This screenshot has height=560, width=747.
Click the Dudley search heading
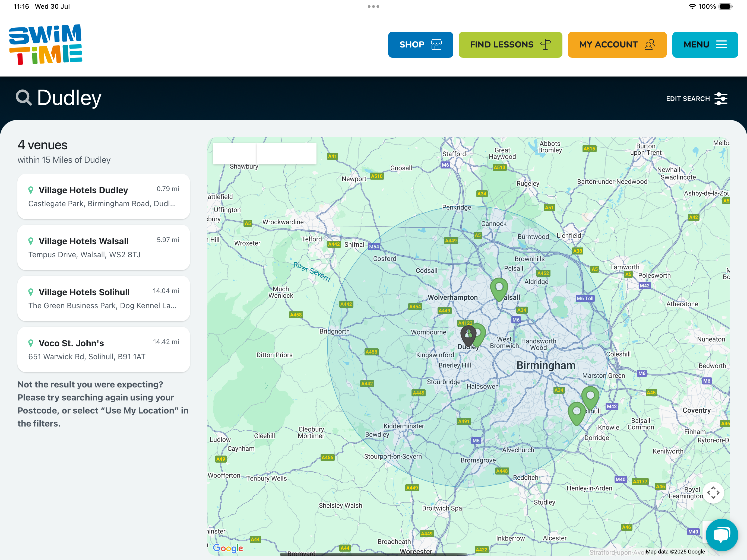tap(69, 98)
